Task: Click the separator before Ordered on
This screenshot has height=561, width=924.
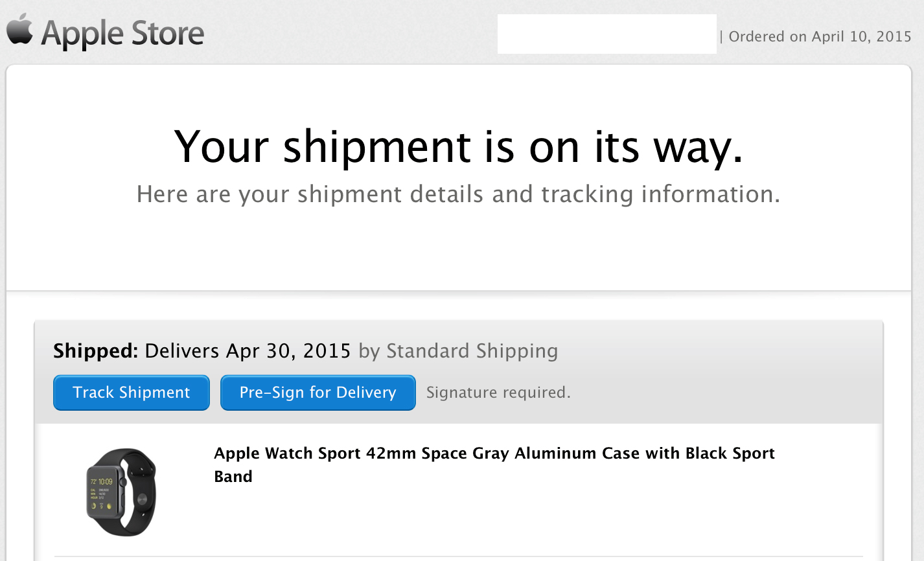Action: (x=721, y=37)
